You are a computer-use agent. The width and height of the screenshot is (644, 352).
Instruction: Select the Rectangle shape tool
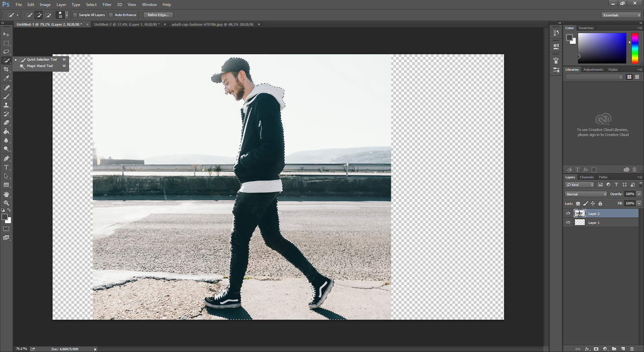point(7,185)
